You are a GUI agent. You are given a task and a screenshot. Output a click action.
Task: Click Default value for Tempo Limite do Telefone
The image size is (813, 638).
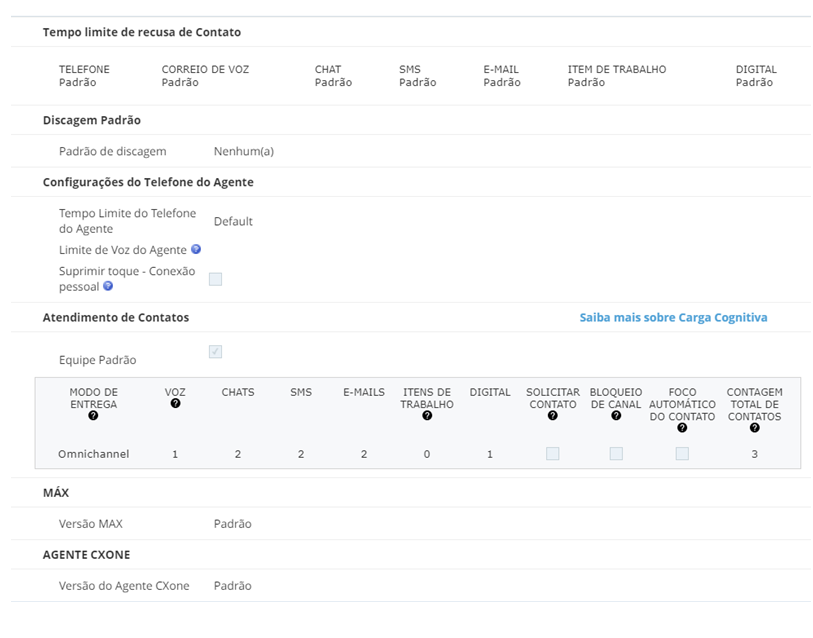coord(233,221)
